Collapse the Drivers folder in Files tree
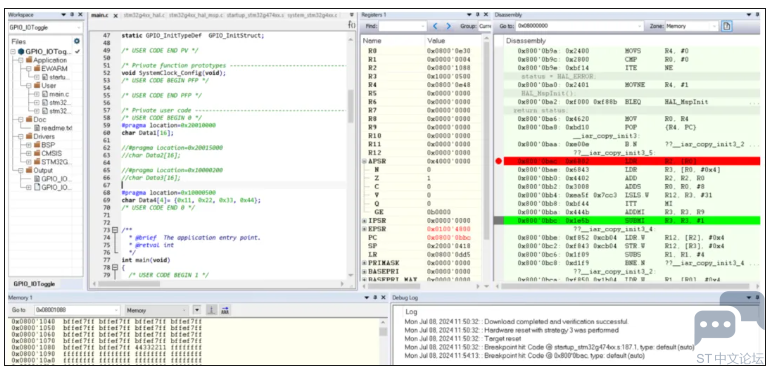Viewport: 773px width, 374px height. click(20, 136)
